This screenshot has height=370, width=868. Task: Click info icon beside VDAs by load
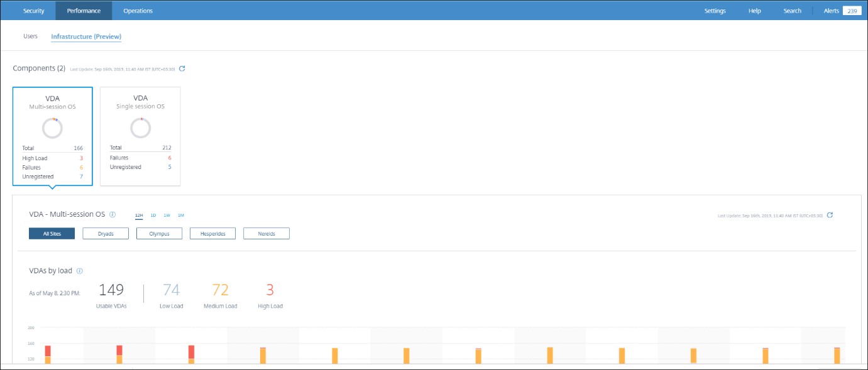click(80, 271)
